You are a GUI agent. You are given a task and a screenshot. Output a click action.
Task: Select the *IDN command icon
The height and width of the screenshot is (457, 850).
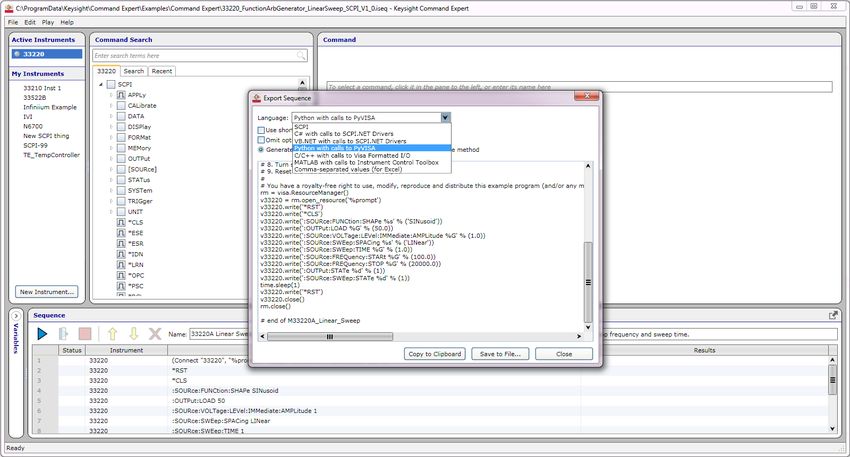121,254
